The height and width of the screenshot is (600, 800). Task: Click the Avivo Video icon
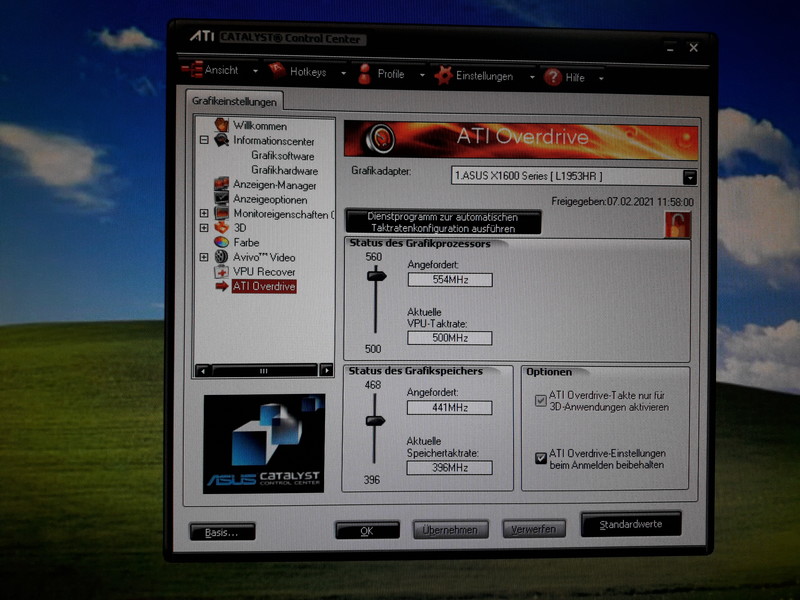pos(221,257)
